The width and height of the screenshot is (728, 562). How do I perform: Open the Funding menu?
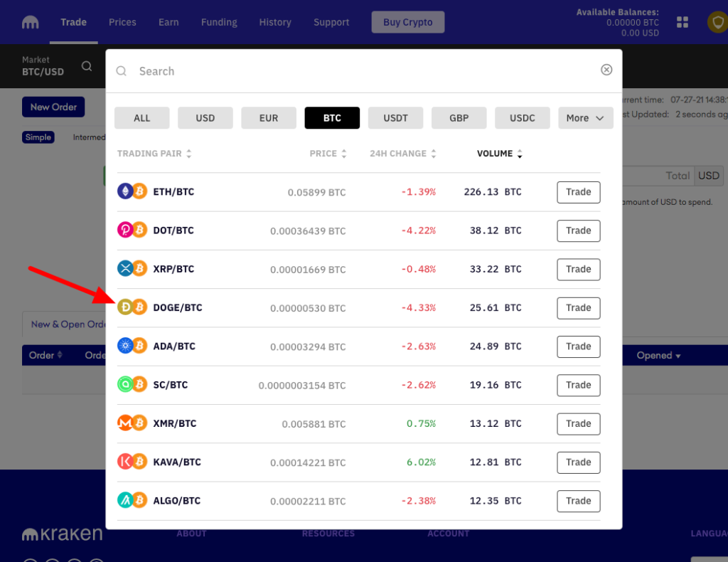pyautogui.click(x=219, y=22)
